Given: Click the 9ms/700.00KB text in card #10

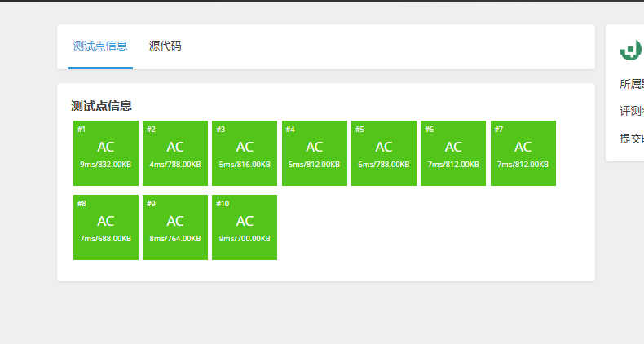Looking at the screenshot, I should click(245, 239).
